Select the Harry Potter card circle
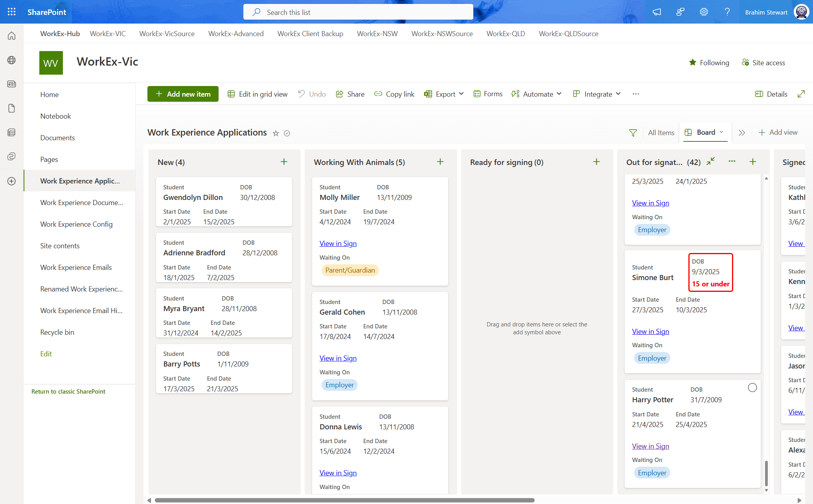Screen dimensions: 813x504 [752, 388]
